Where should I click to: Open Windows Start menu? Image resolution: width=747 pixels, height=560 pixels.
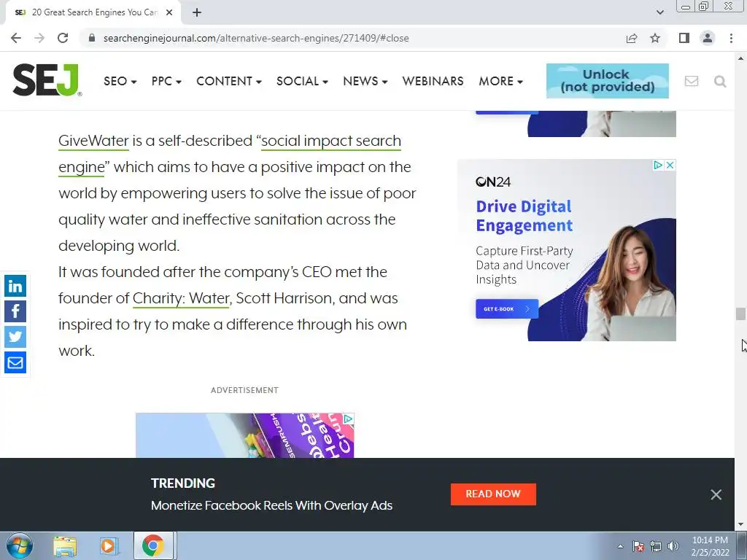[19, 545]
